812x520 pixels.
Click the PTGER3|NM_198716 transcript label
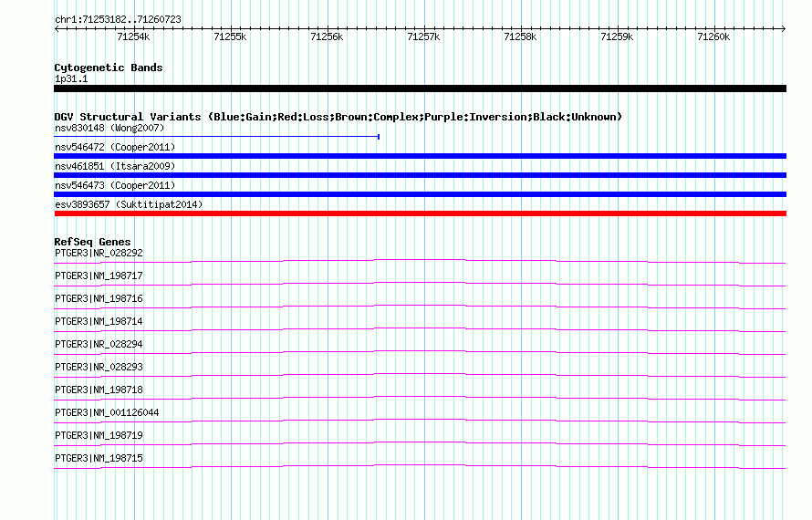pyautogui.click(x=99, y=299)
